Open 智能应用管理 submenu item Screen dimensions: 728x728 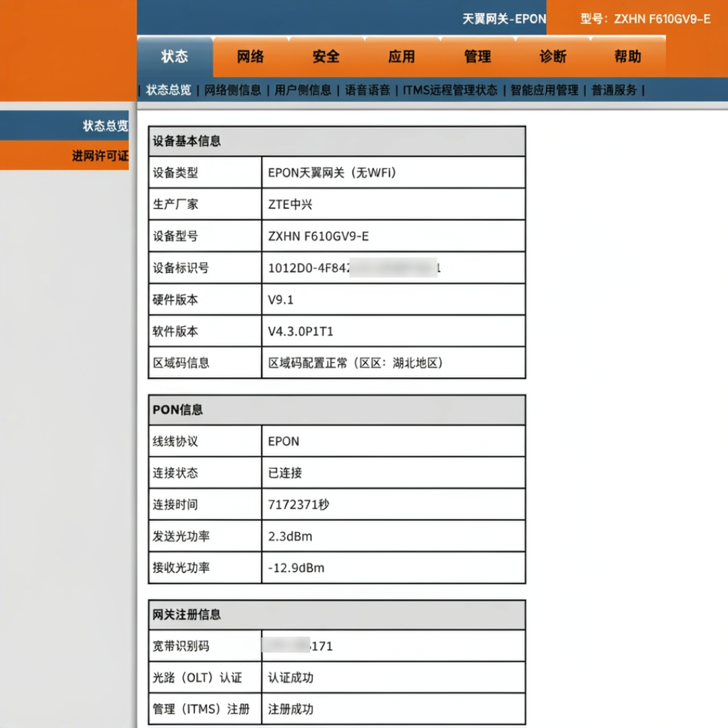(x=544, y=90)
